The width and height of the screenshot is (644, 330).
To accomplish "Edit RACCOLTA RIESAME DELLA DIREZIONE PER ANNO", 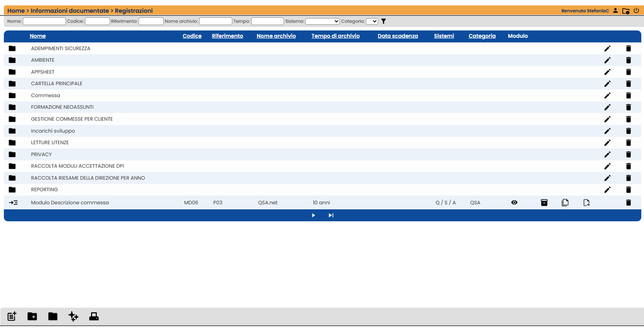I will pos(607,178).
